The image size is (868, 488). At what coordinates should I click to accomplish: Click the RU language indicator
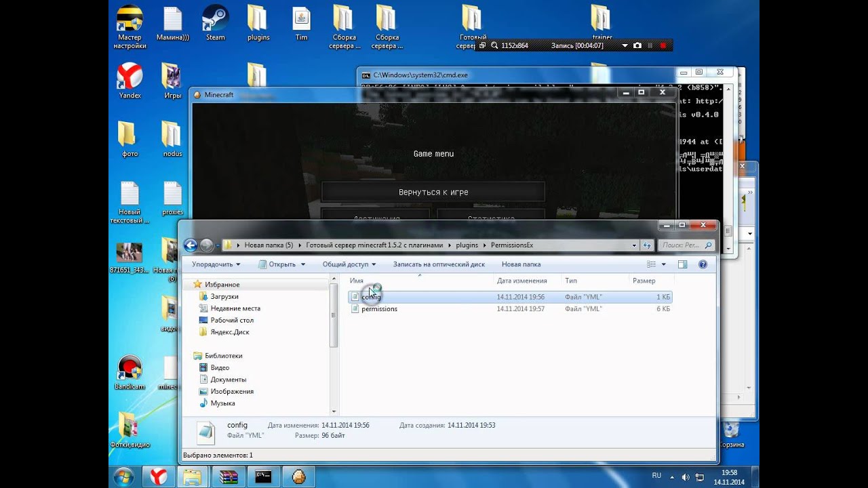point(656,476)
